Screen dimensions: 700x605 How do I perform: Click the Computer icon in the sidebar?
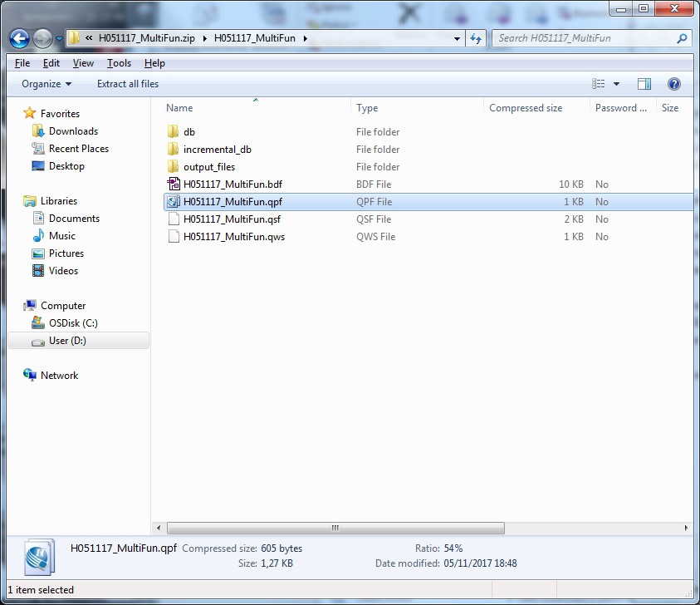coord(30,306)
